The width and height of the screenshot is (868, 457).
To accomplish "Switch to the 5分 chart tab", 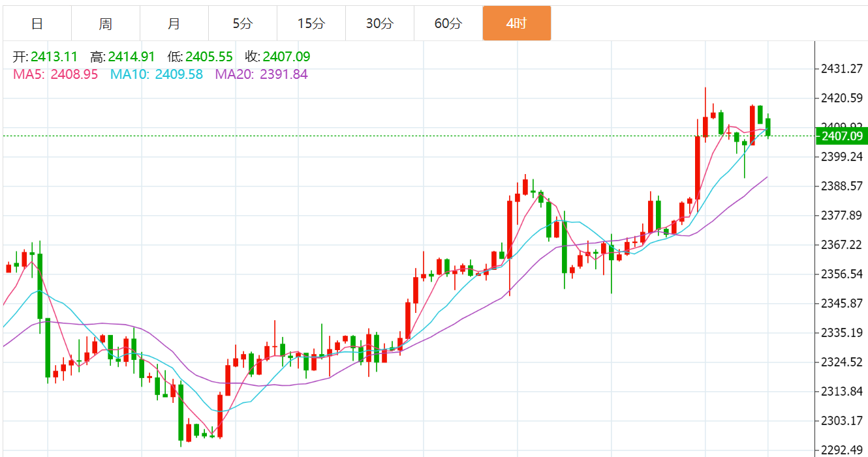I will click(x=243, y=23).
